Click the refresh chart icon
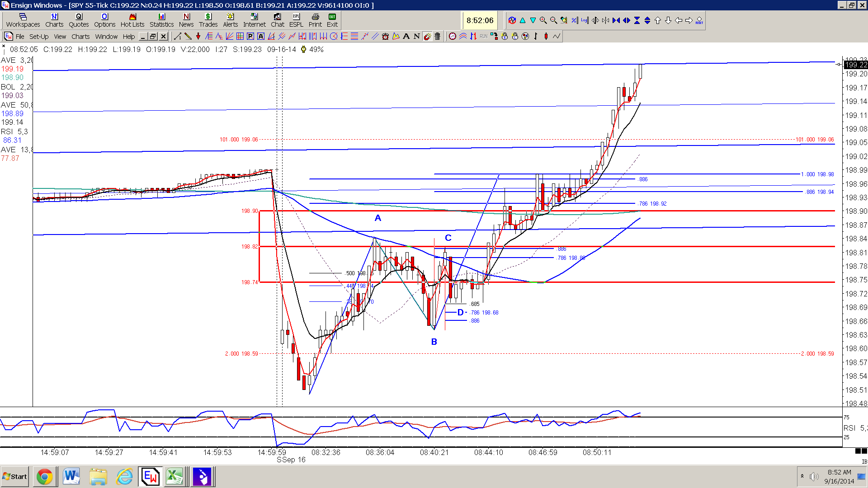Screen dimensions: 868x488 [512, 20]
